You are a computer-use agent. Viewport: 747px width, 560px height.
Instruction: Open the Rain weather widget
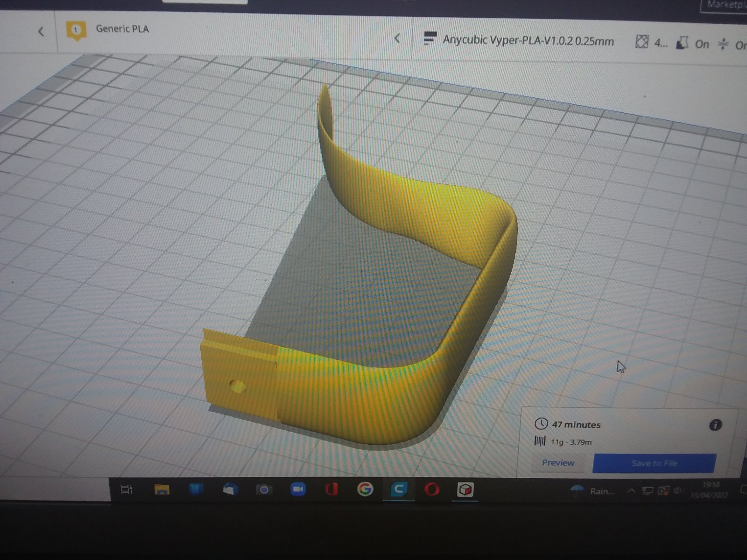coord(593,491)
